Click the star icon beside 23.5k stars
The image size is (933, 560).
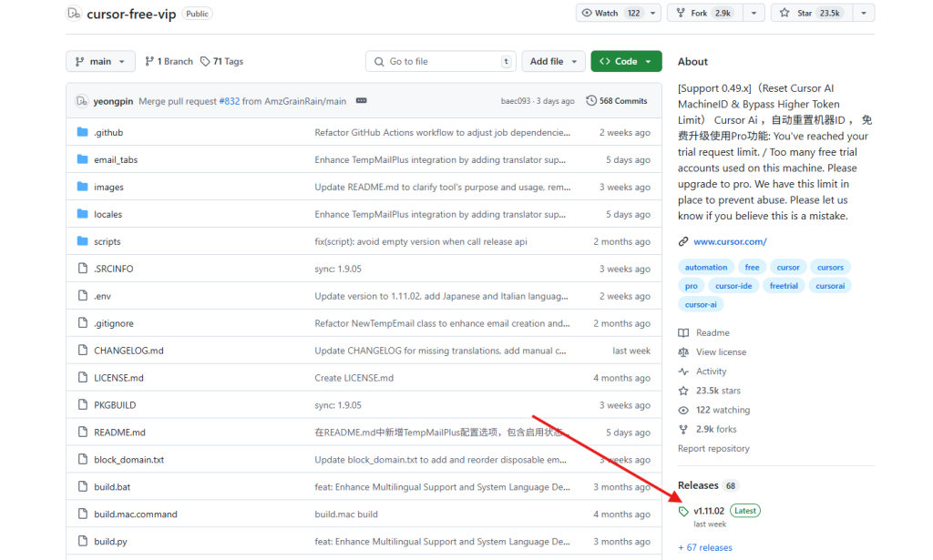[683, 391]
